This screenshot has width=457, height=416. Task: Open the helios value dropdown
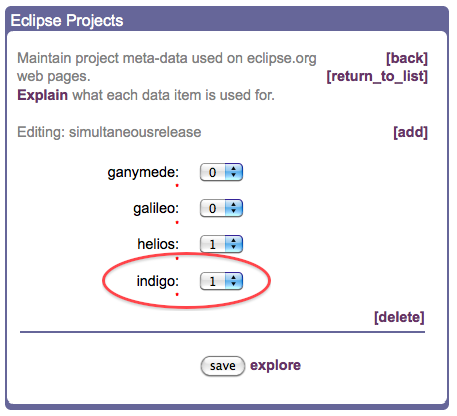221,244
